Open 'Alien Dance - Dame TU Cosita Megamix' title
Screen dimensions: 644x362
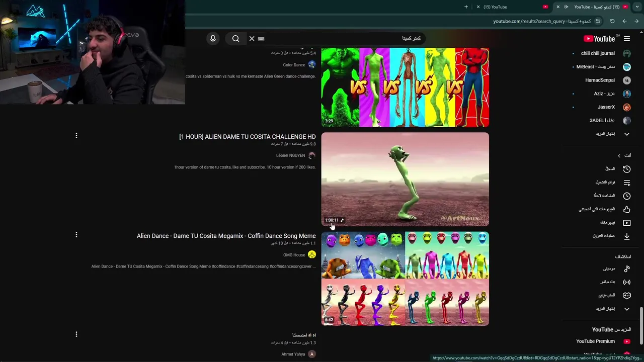coord(226,236)
